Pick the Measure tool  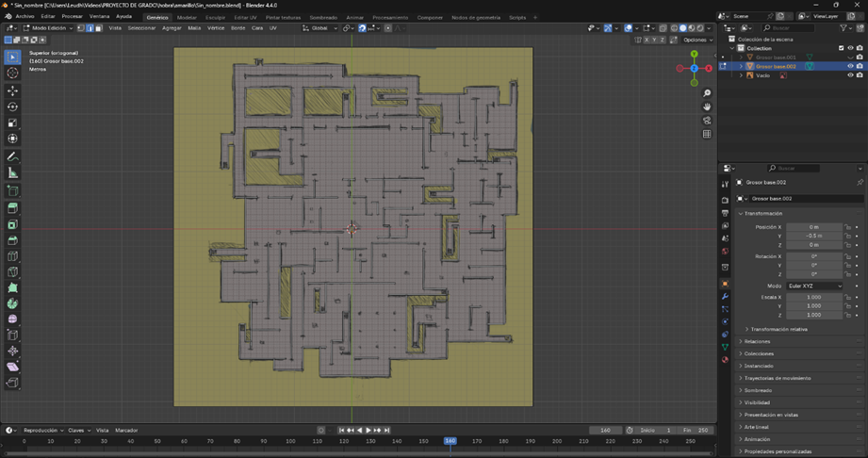point(12,173)
